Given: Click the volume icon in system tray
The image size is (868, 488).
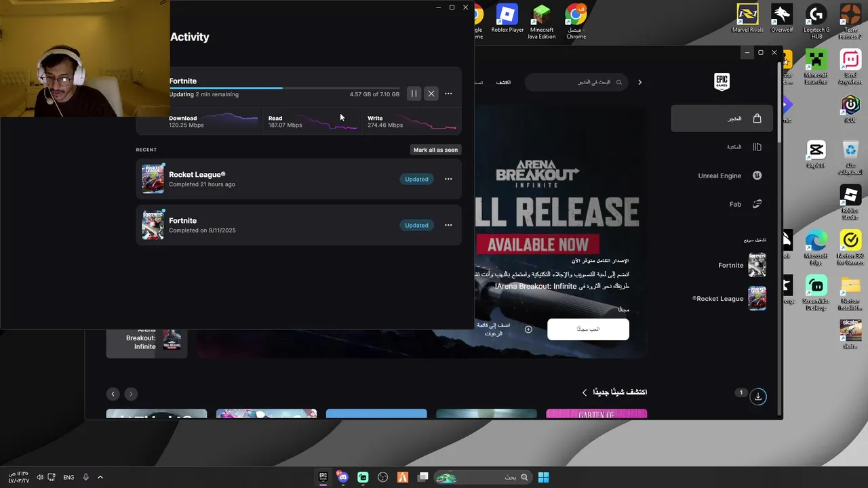Looking at the screenshot, I should pos(39,477).
